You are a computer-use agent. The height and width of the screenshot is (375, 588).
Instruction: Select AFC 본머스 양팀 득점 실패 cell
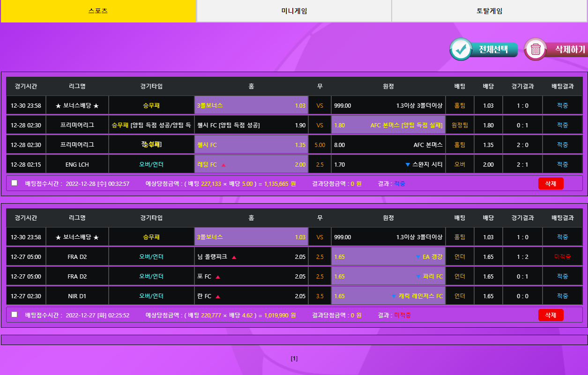(x=388, y=125)
